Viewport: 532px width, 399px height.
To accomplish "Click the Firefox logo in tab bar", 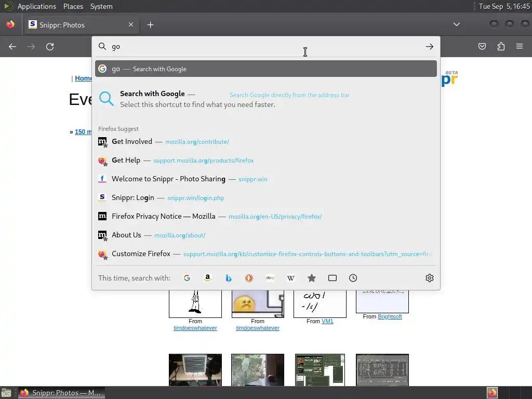I will (x=10, y=24).
